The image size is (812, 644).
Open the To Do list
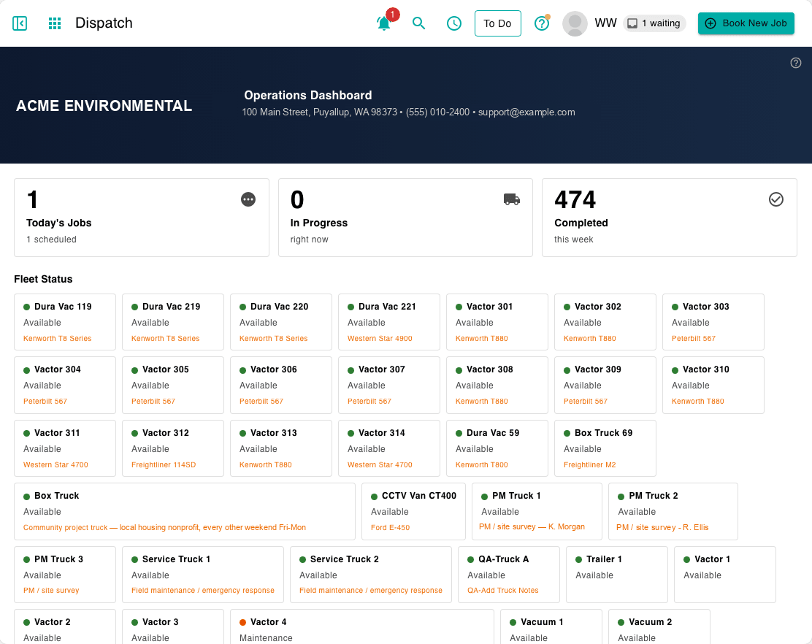[x=498, y=23]
